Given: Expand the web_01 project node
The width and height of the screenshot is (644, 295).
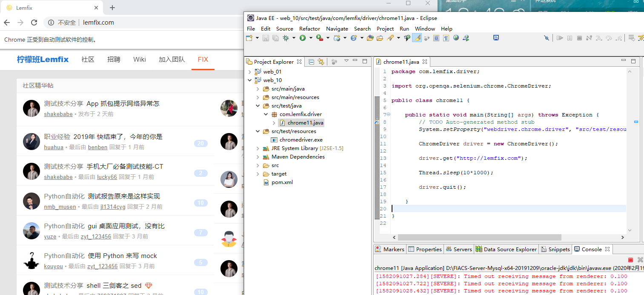Looking at the screenshot, I should pyautogui.click(x=249, y=72).
